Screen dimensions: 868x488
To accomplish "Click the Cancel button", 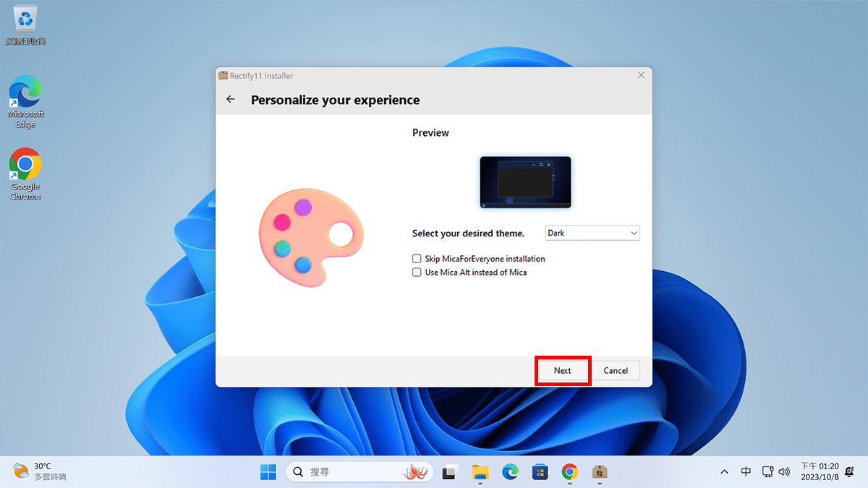I will (616, 371).
